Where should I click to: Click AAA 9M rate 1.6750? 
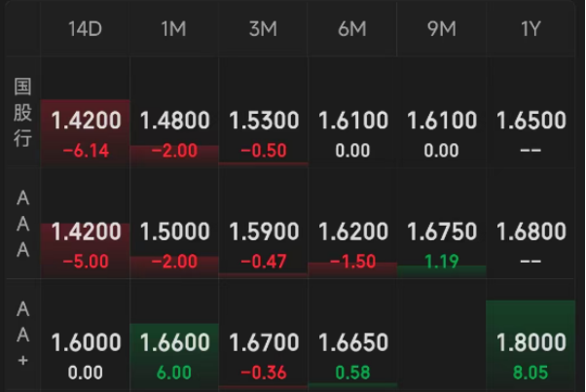point(441,232)
